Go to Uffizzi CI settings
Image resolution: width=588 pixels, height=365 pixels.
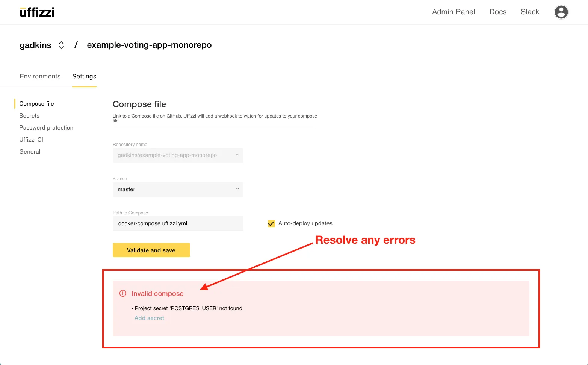(31, 140)
